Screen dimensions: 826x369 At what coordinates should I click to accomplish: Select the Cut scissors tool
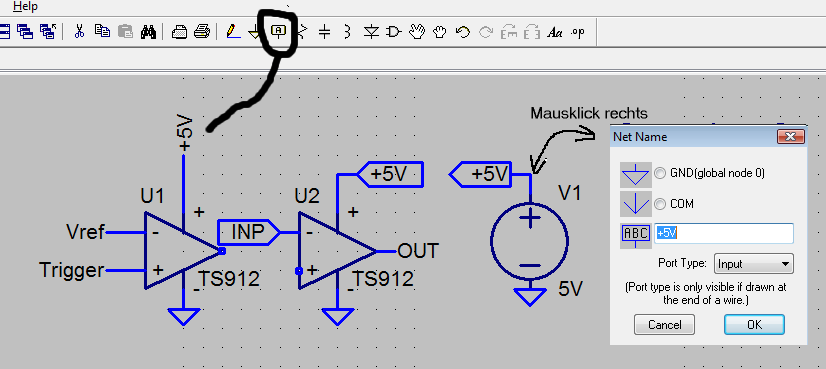[80, 32]
